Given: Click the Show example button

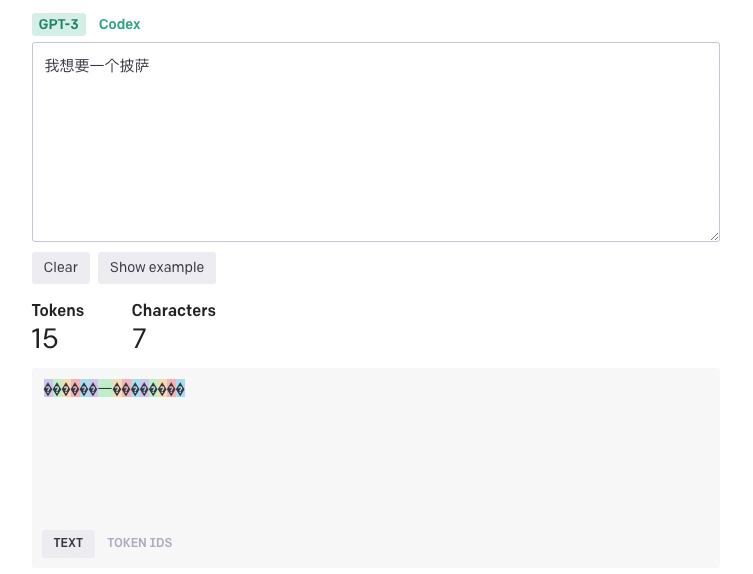Looking at the screenshot, I should [x=157, y=268].
